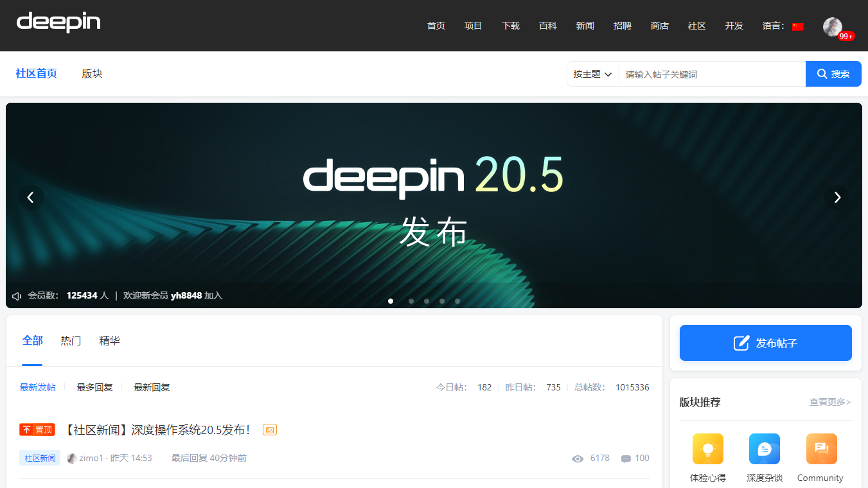Switch to the 版块 section tab
The image size is (868, 488).
[x=92, y=74]
